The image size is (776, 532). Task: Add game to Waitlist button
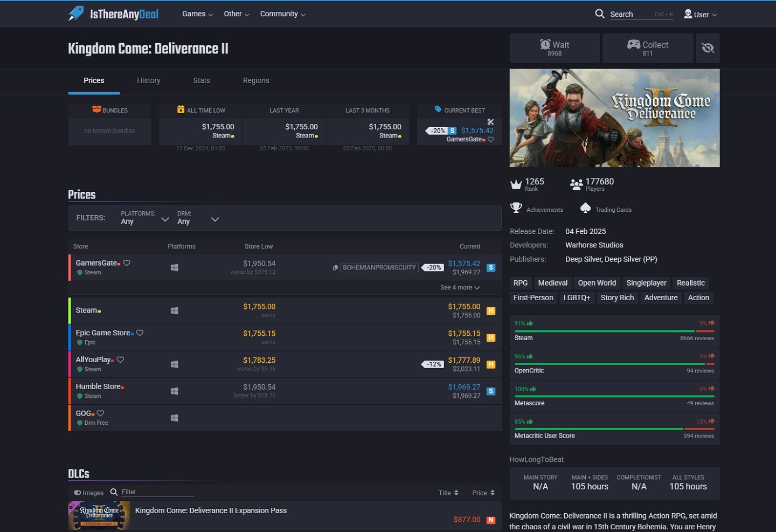click(x=555, y=48)
